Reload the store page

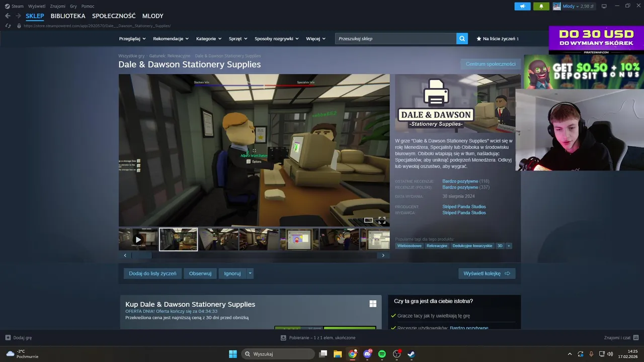pyautogui.click(x=8, y=26)
